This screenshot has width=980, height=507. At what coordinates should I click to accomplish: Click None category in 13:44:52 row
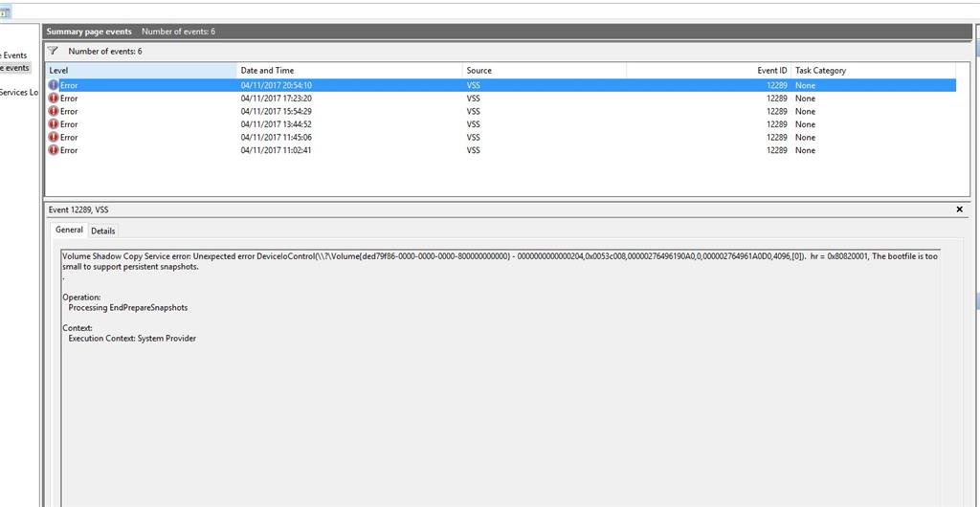pos(805,124)
